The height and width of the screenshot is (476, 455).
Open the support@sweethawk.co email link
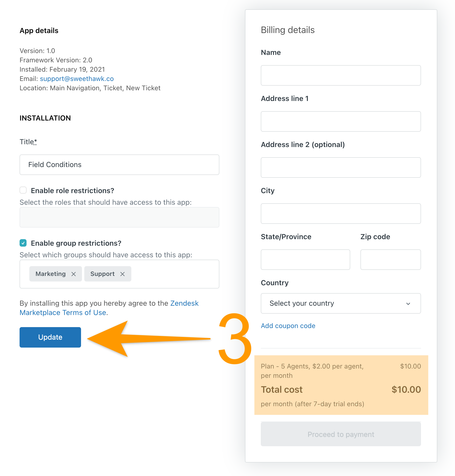click(x=77, y=79)
